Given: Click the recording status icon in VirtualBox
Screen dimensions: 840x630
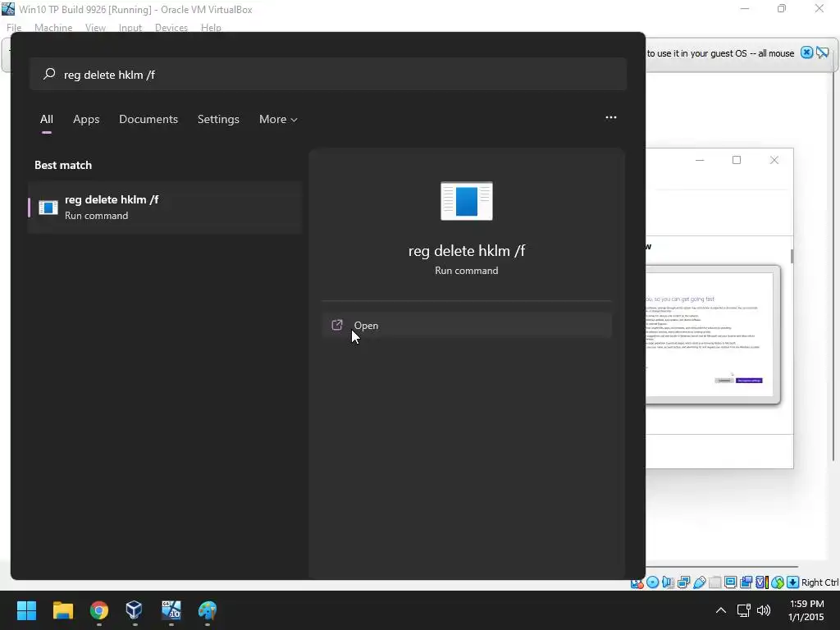Looking at the screenshot, I should tap(746, 582).
